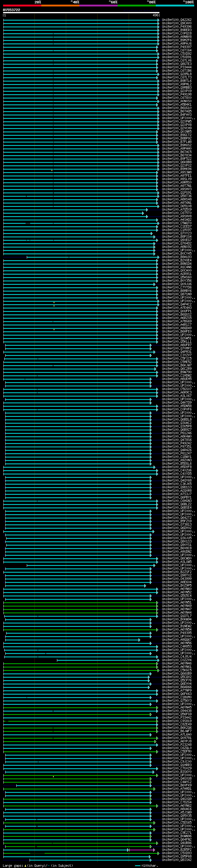Viewport: 197px width, 868px height.
Task: Click the green alignment bar for UniRef100_A6YN51
Action: (80, 603)
